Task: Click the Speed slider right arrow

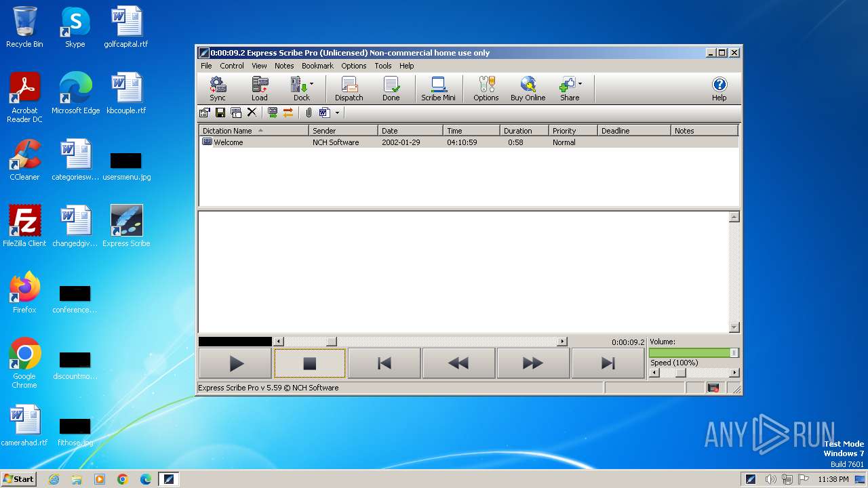Action: [x=734, y=373]
